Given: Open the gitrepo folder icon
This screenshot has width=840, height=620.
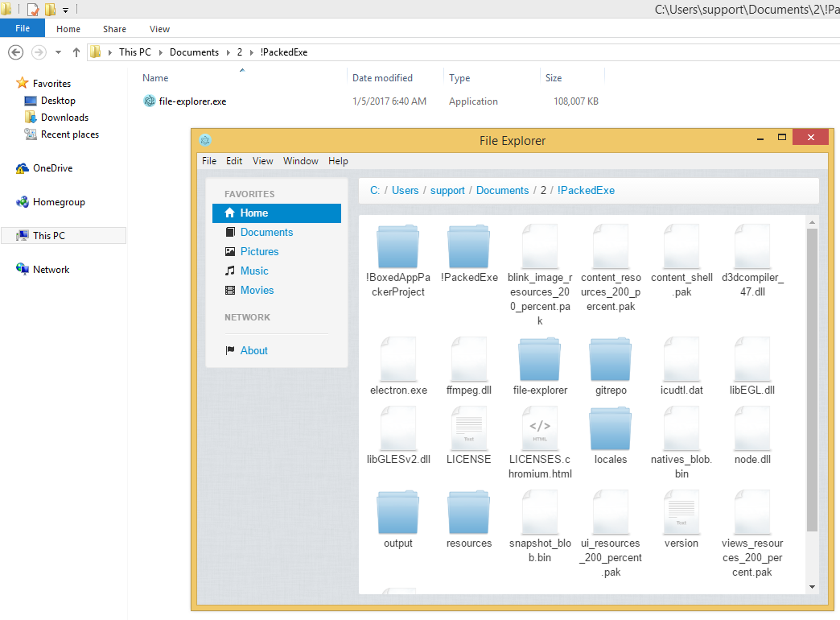Looking at the screenshot, I should [610, 359].
